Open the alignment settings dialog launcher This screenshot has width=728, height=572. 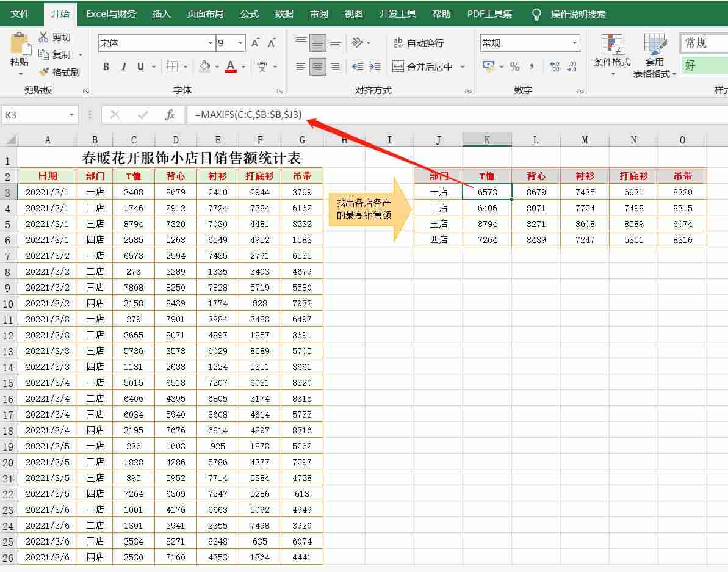[467, 91]
